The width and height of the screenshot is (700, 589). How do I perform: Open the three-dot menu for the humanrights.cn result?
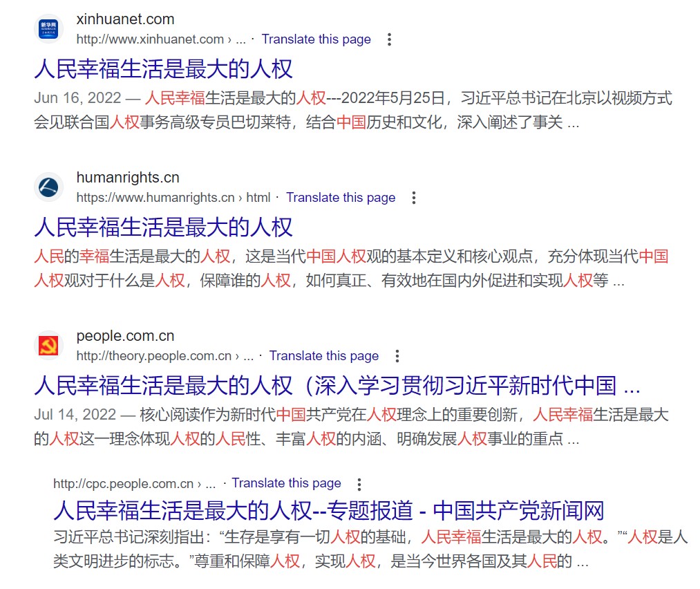pyautogui.click(x=414, y=198)
